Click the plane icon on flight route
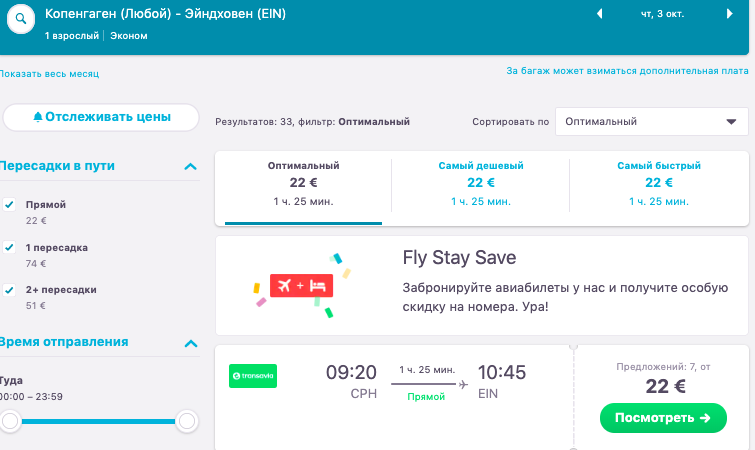This screenshot has height=450, width=755. click(463, 383)
